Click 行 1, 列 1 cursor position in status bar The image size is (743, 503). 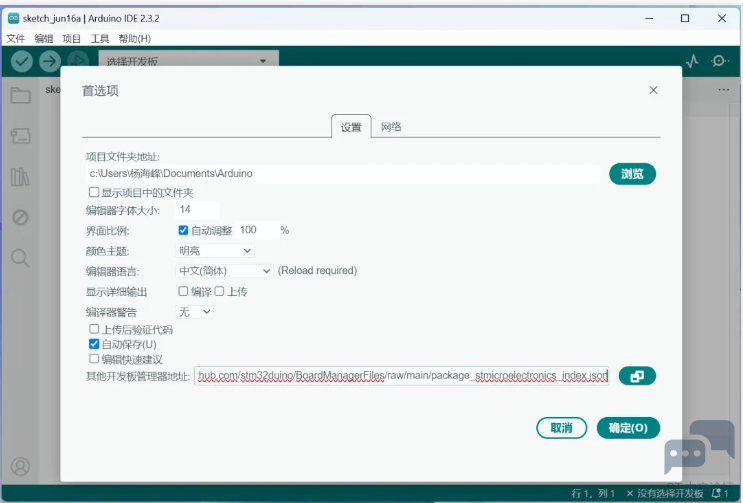click(593, 493)
